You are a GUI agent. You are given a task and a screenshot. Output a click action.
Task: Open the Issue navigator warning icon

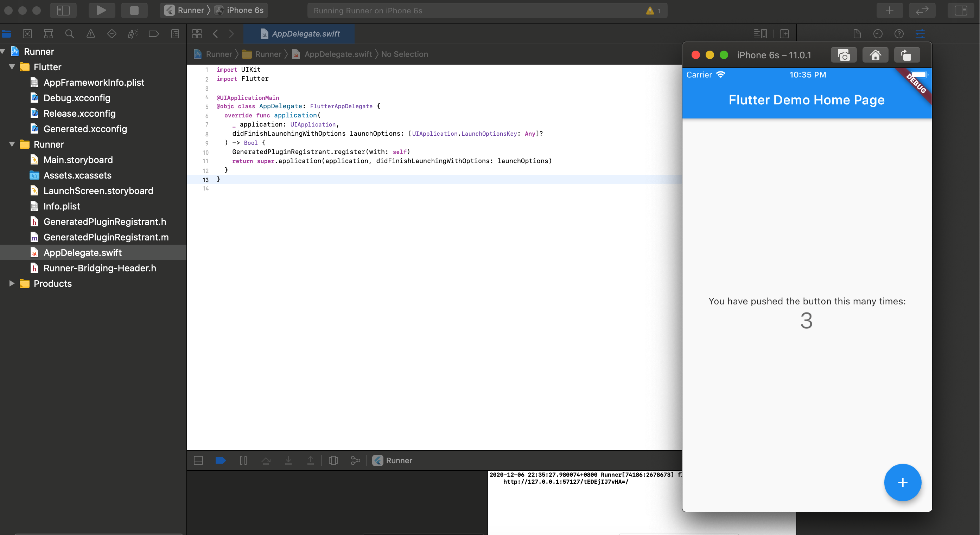[x=90, y=34]
